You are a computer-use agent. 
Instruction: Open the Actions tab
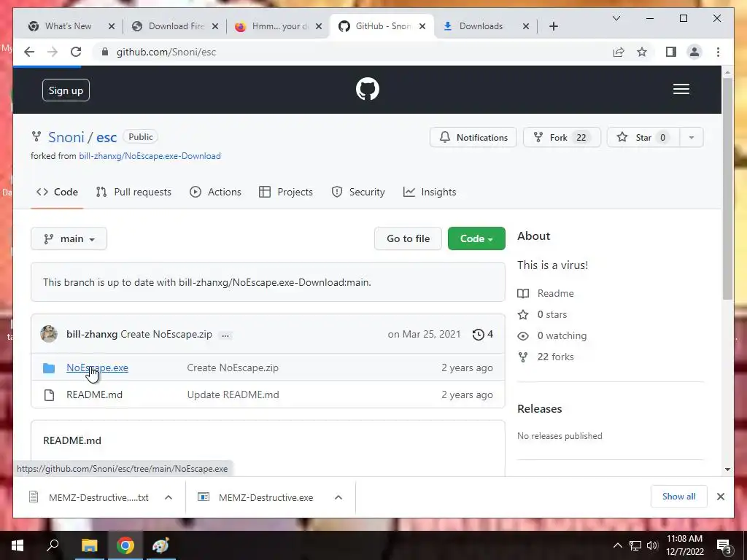(x=215, y=192)
